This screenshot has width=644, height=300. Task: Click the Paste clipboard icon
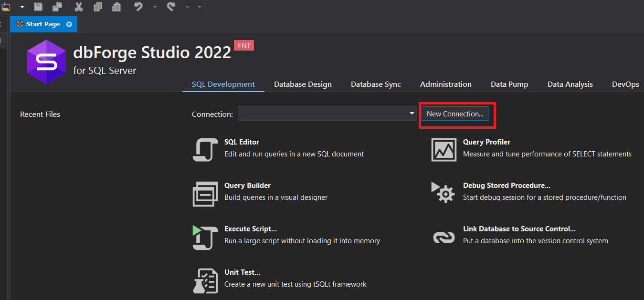116,7
